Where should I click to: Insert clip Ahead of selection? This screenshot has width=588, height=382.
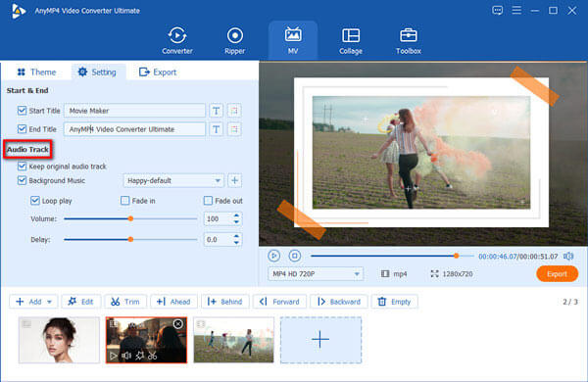(x=173, y=302)
